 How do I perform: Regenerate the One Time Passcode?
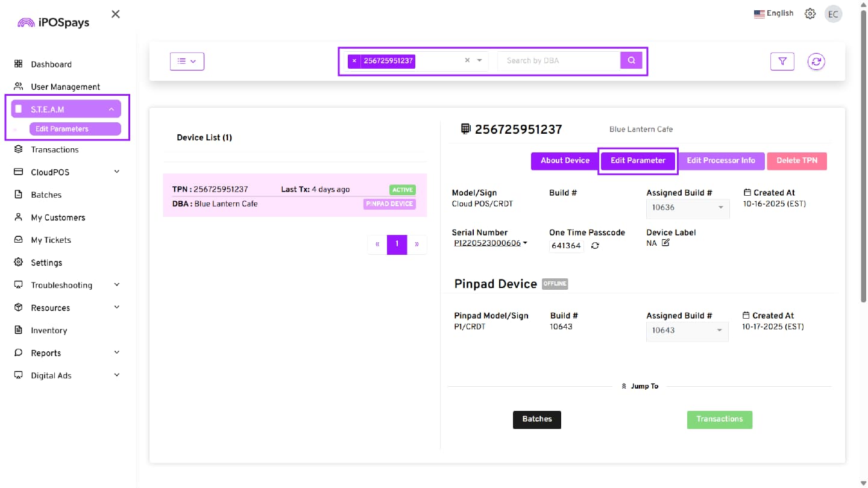click(x=595, y=246)
